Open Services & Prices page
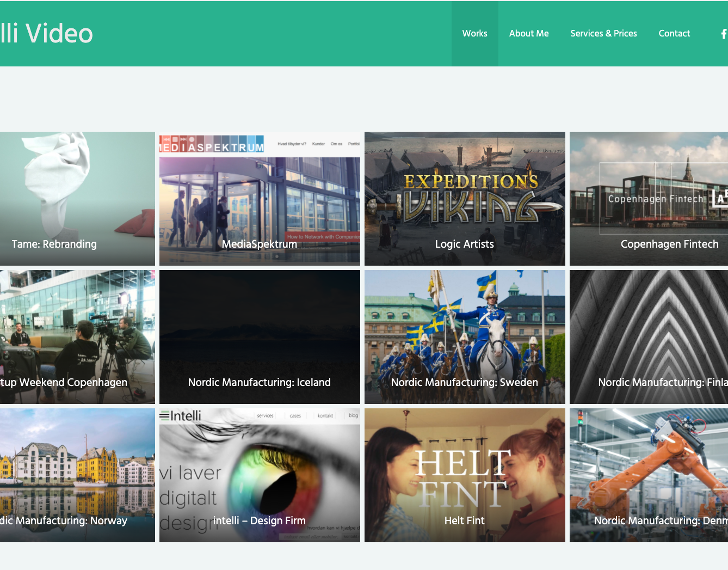 (603, 33)
